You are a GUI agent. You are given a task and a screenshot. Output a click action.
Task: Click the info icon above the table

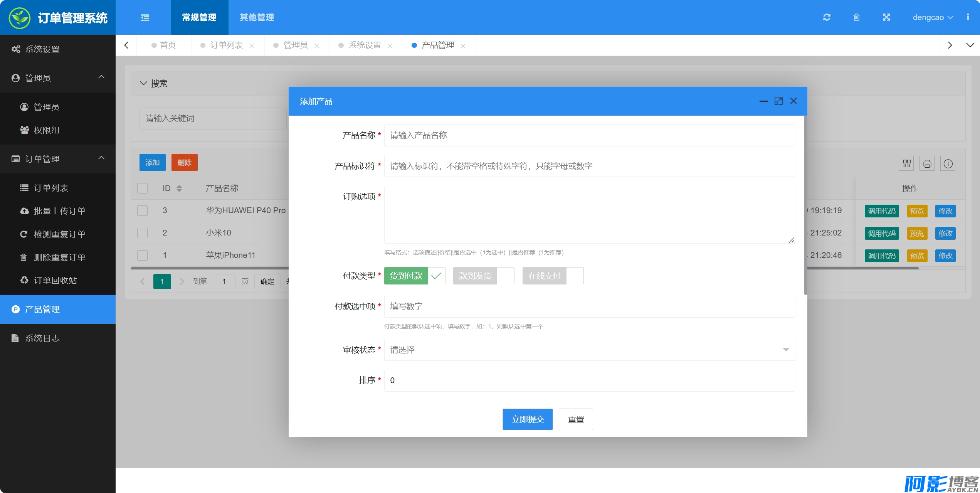point(948,164)
